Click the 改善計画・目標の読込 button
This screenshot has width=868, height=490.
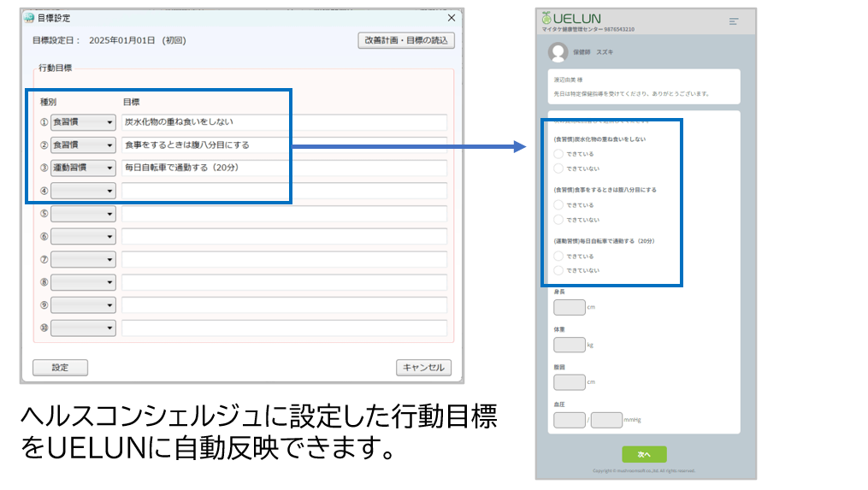405,40
